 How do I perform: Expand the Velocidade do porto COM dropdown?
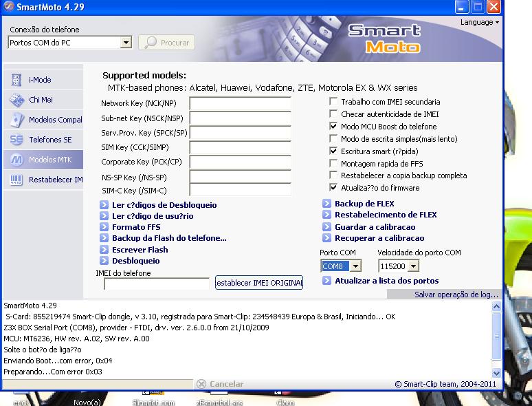pyautogui.click(x=413, y=266)
